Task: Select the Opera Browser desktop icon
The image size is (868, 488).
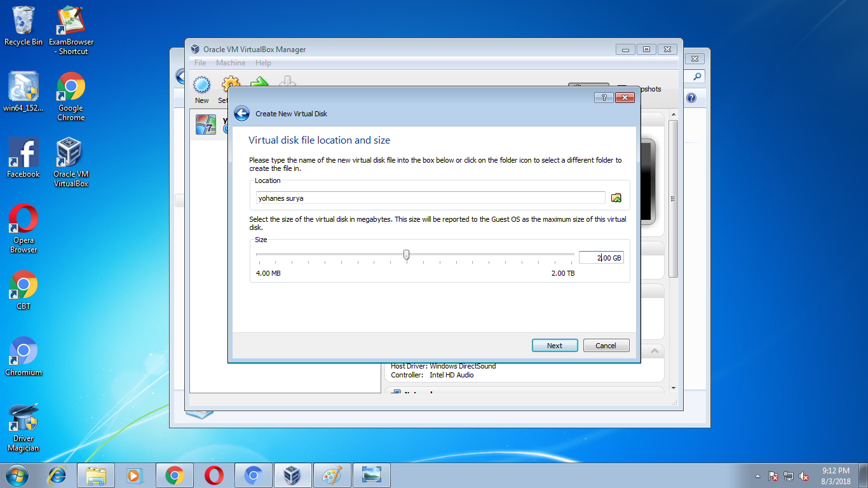Action: (x=24, y=229)
